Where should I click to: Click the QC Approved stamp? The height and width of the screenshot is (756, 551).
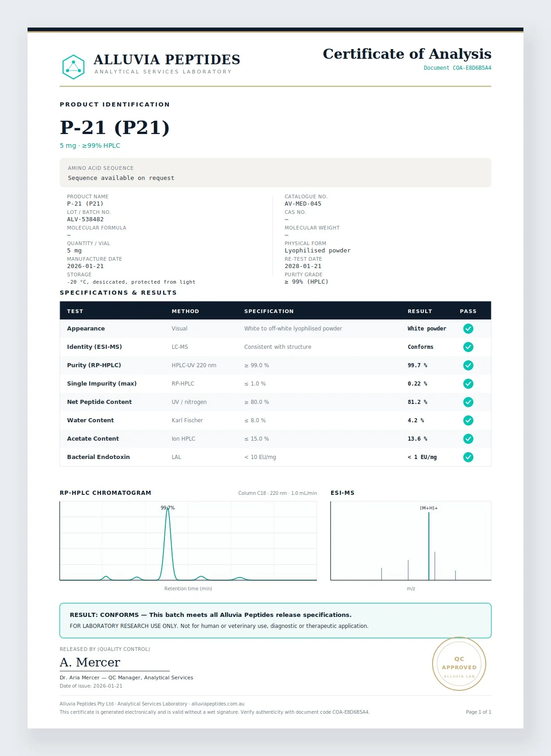click(x=459, y=664)
